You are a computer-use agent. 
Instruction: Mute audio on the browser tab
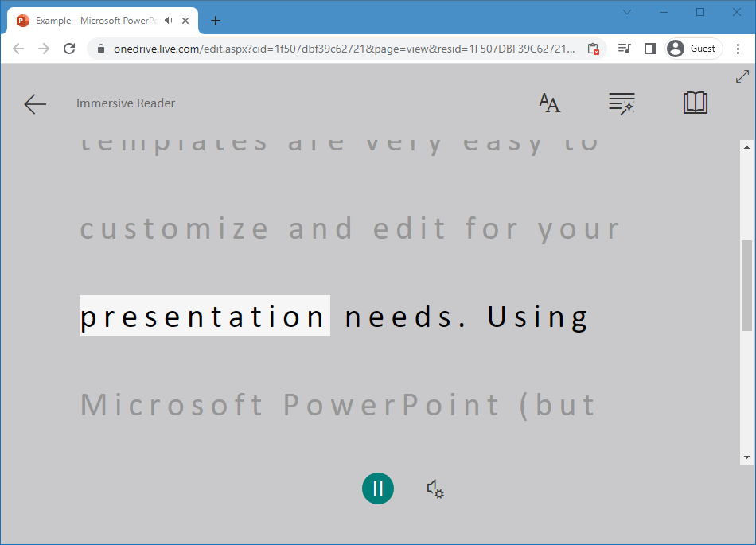pos(169,21)
